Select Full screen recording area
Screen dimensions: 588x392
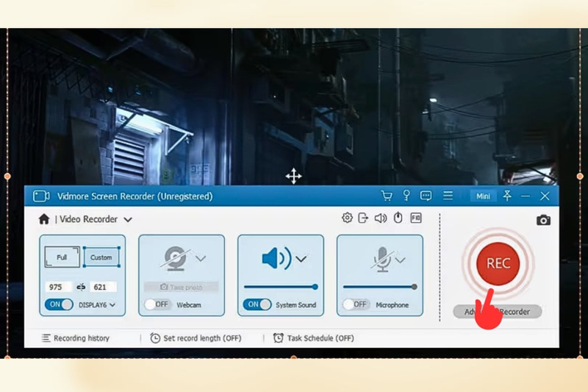click(x=62, y=257)
